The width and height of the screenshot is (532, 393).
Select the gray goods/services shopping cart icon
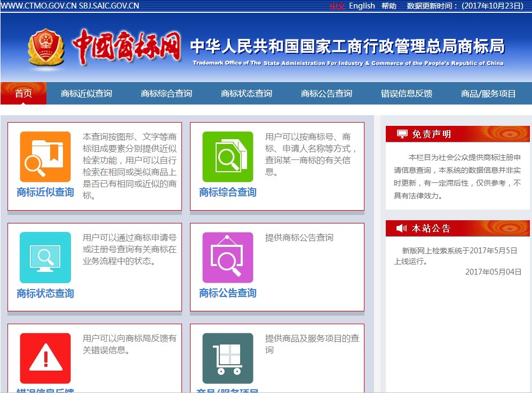[228, 357]
